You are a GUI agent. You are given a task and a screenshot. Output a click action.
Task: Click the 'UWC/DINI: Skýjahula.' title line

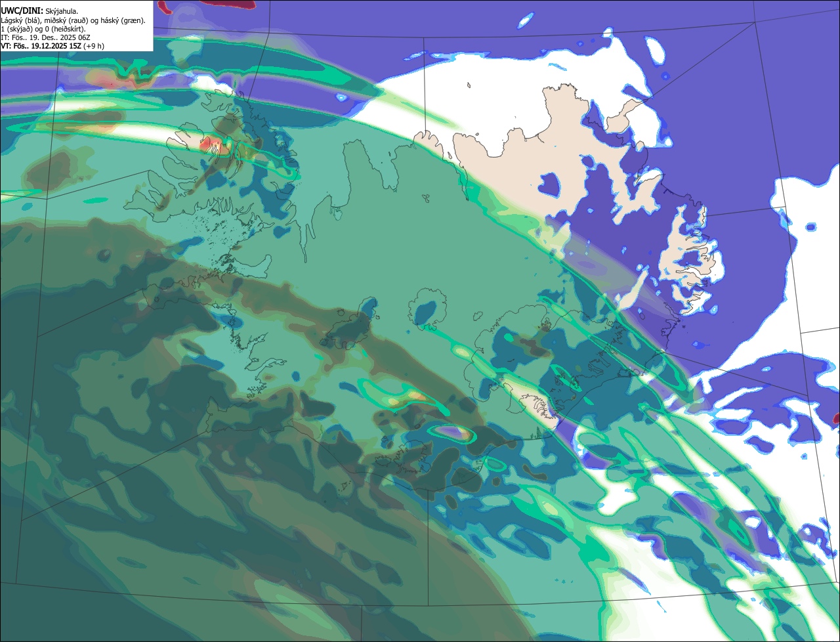click(x=39, y=11)
